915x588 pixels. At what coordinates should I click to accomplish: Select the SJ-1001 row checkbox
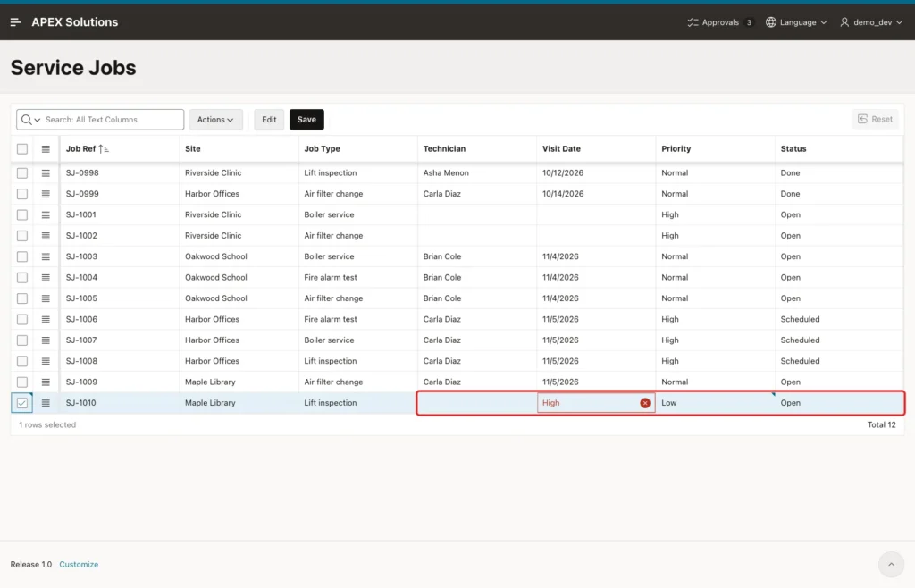(x=22, y=214)
